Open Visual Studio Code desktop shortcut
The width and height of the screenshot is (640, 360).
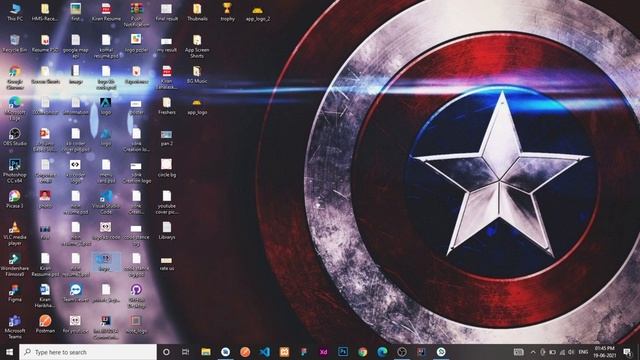[x=106, y=202]
